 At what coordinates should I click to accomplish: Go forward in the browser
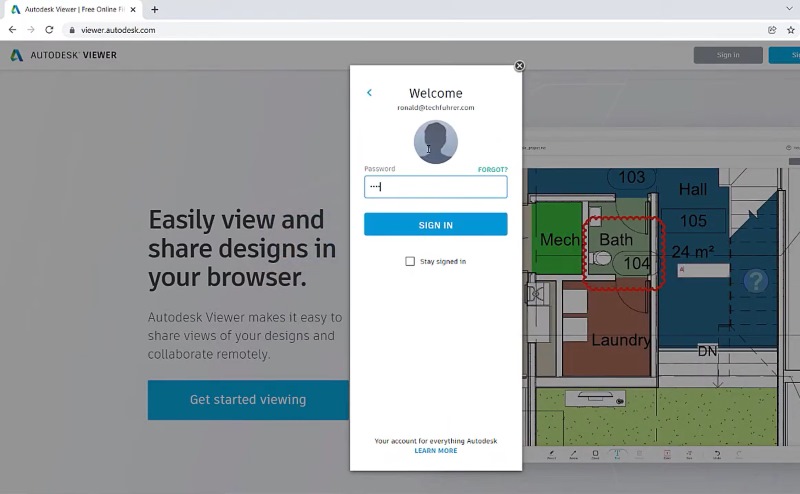[31, 30]
